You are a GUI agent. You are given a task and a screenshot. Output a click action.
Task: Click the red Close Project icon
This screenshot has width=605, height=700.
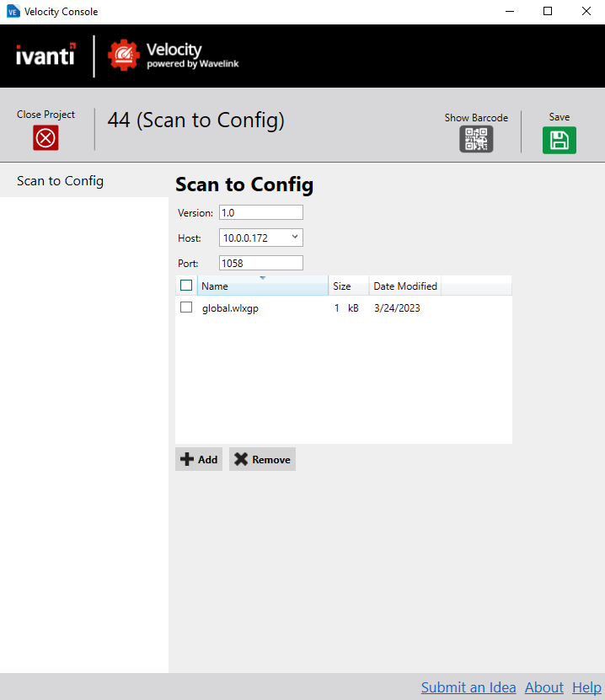coord(46,138)
